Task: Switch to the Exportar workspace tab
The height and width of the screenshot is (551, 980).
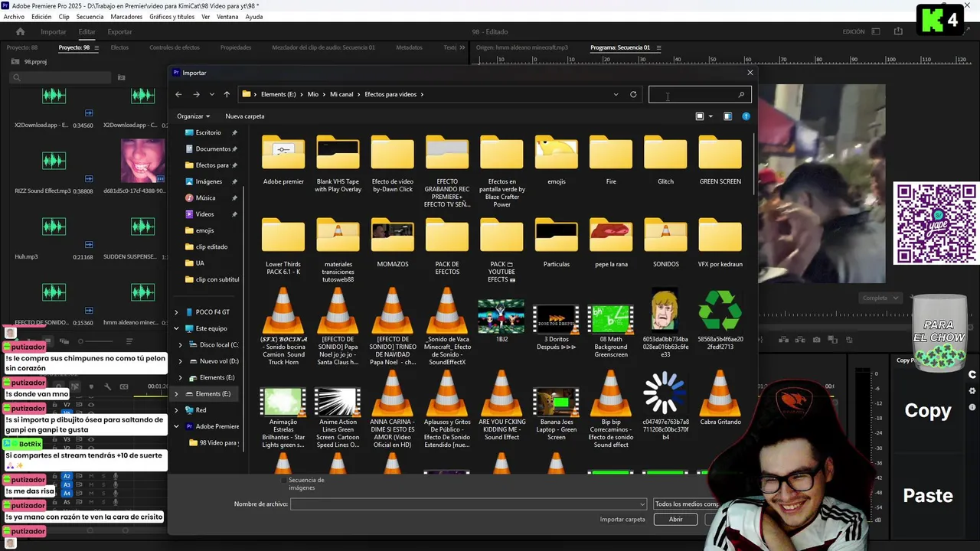Action: tap(119, 31)
